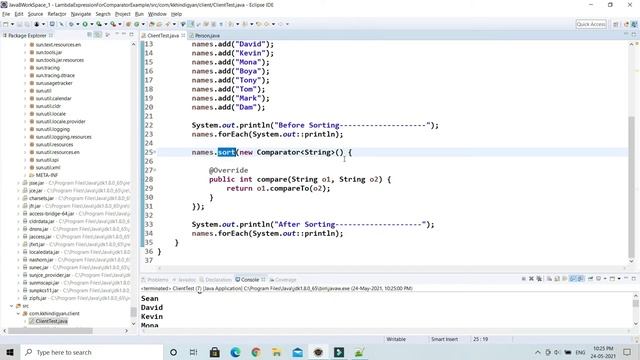Expand the charsets.jar tree node
This screenshot has height=360, width=640.
[x=18, y=198]
